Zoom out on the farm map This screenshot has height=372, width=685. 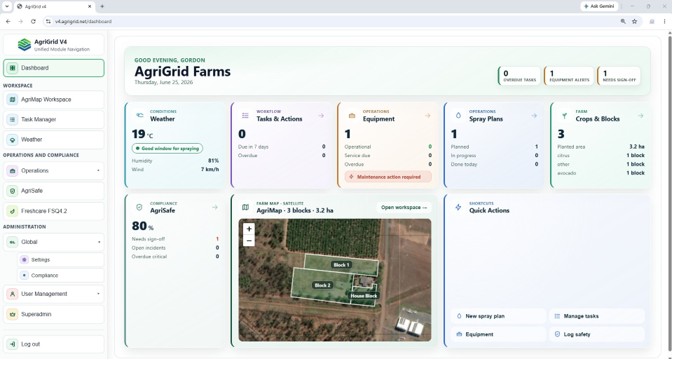pyautogui.click(x=249, y=241)
